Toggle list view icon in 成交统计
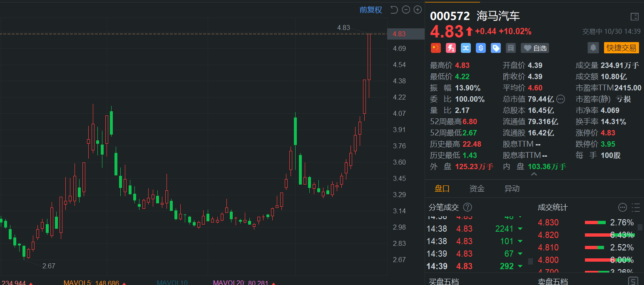Image resolution: width=644 pixels, height=285 pixels. [x=636, y=207]
